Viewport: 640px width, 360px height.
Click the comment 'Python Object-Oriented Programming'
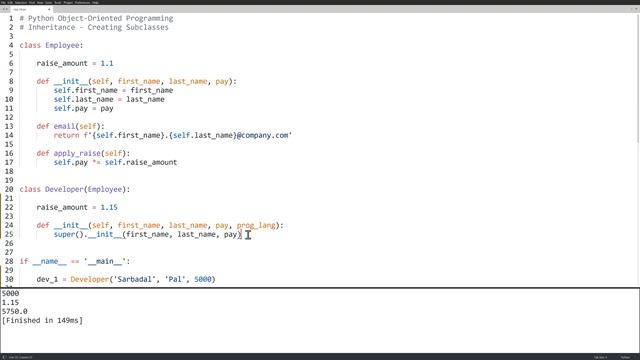point(100,18)
